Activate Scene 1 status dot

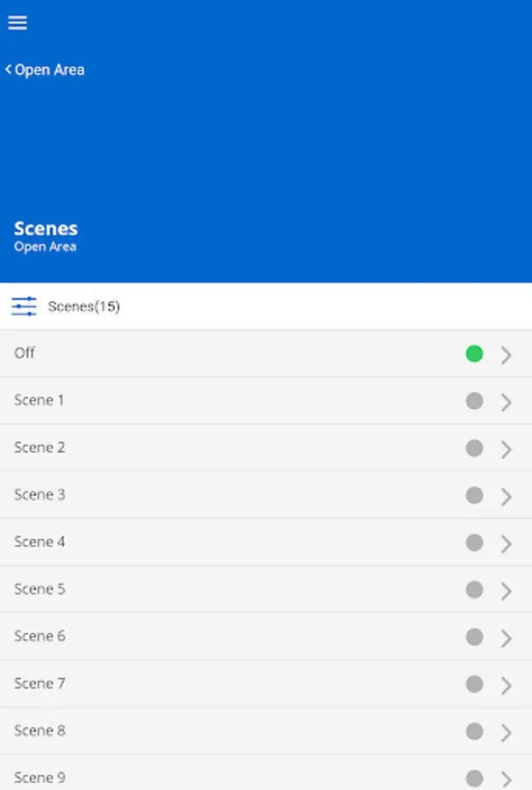pyautogui.click(x=474, y=401)
